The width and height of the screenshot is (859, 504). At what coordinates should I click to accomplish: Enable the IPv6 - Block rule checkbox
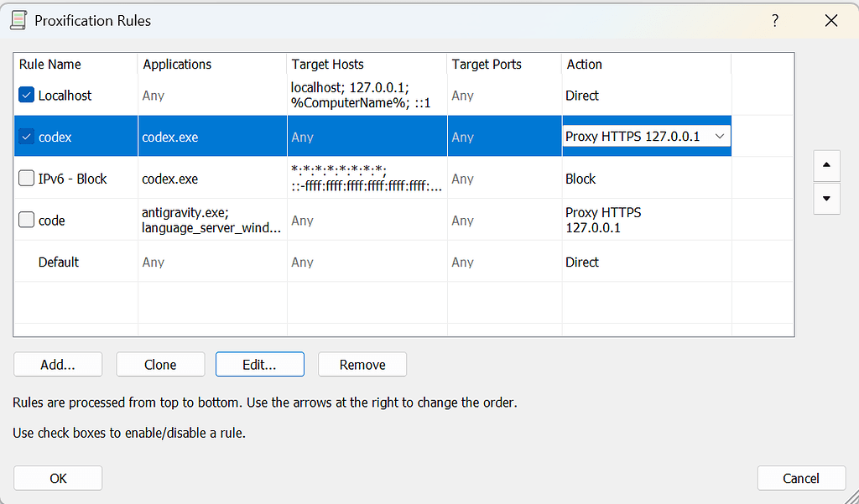pos(26,178)
